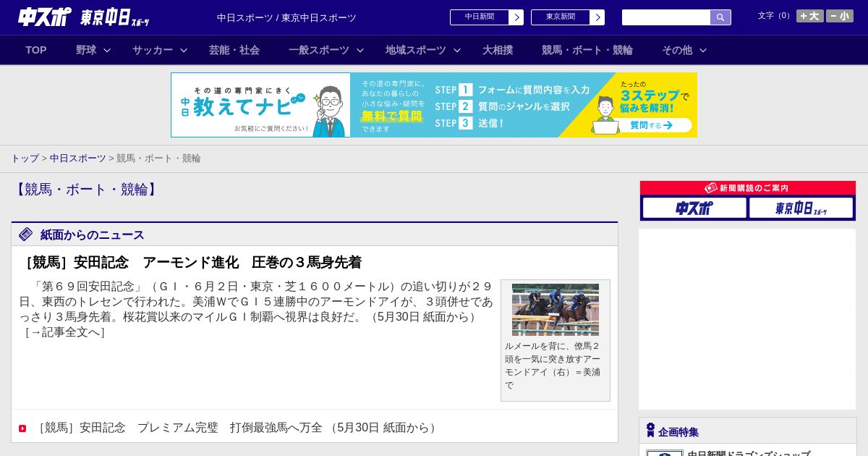Go to the TOP menu item
The width and height of the screenshot is (868, 456).
point(36,50)
